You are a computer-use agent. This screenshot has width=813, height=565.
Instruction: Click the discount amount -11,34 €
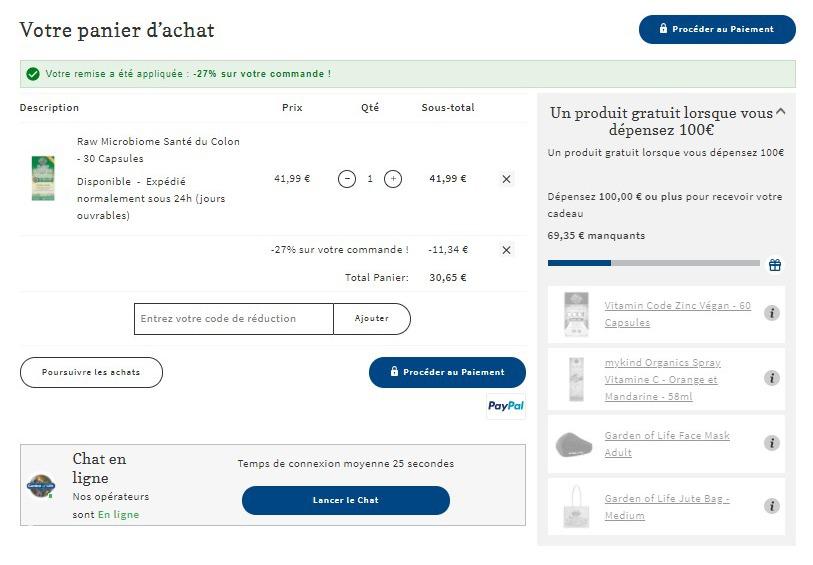coord(448,250)
